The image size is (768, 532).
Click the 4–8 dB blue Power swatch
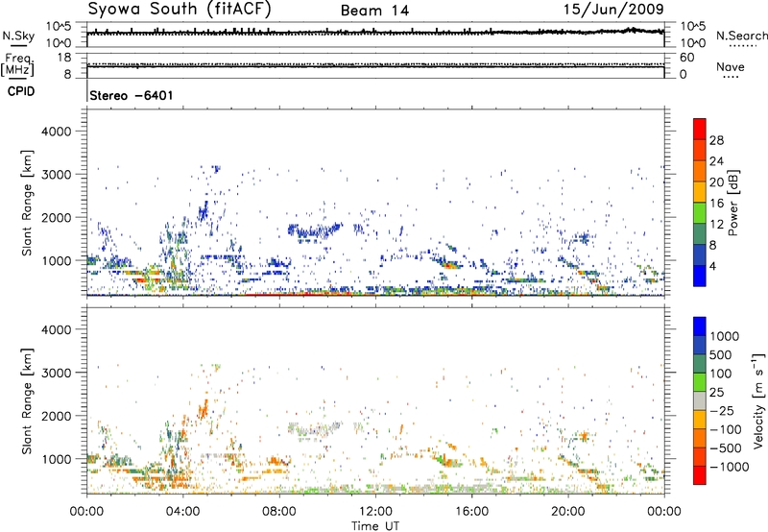click(700, 255)
